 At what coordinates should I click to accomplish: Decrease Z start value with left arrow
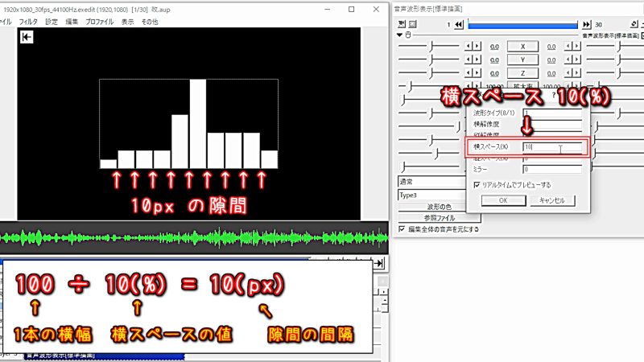(x=468, y=73)
